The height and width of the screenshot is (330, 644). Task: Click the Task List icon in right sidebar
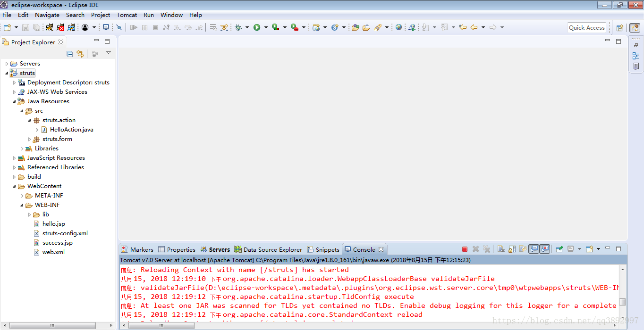(636, 66)
